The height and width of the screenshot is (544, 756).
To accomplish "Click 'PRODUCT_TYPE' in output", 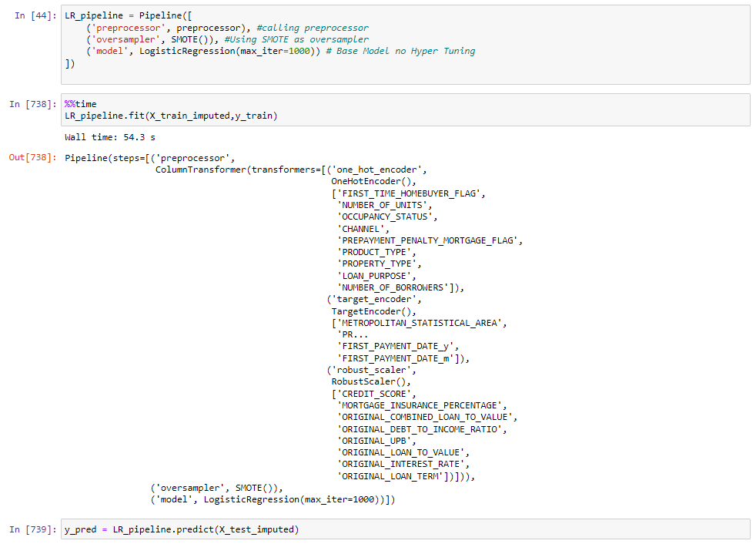I will coord(376,252).
